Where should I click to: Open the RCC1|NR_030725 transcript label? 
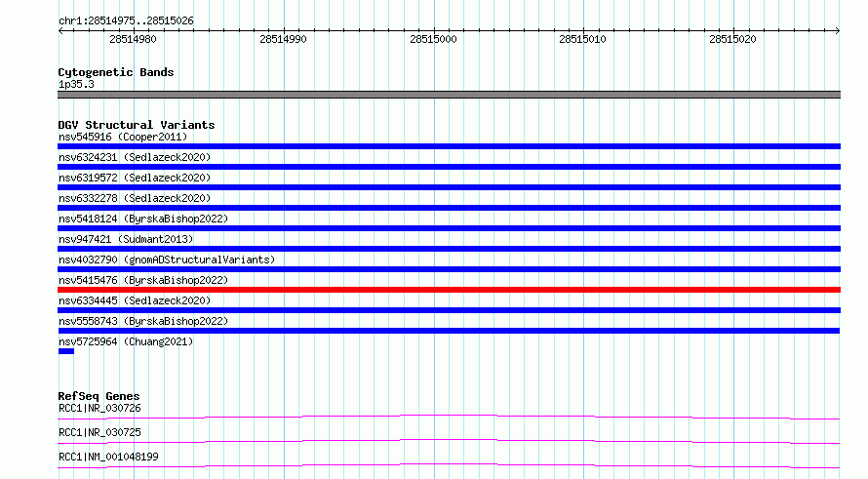[99, 432]
